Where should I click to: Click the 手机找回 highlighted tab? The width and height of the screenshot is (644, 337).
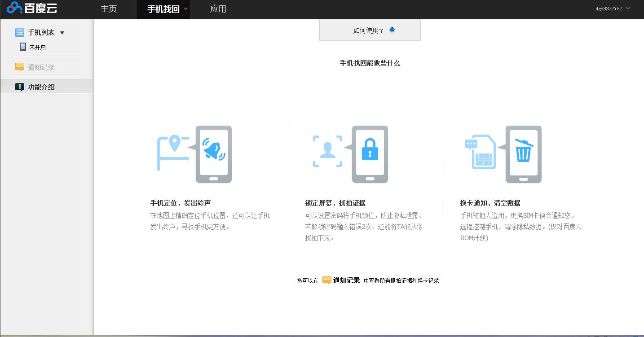click(163, 9)
